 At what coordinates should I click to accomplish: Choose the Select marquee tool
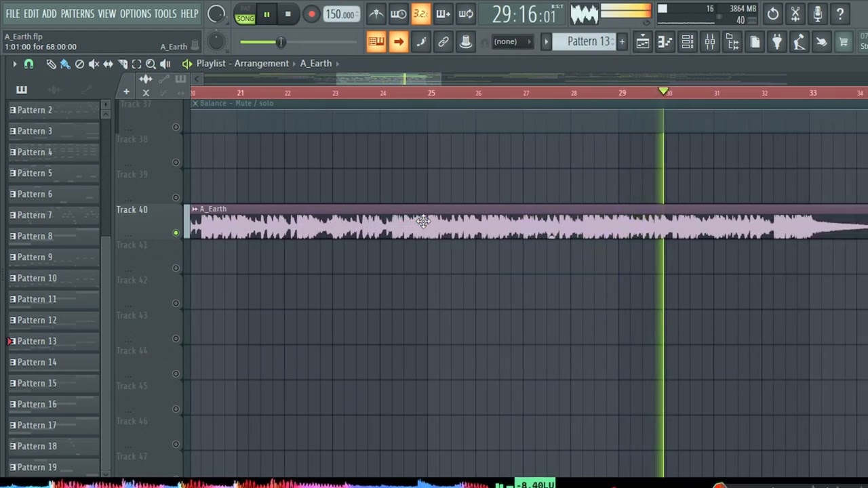(136, 64)
